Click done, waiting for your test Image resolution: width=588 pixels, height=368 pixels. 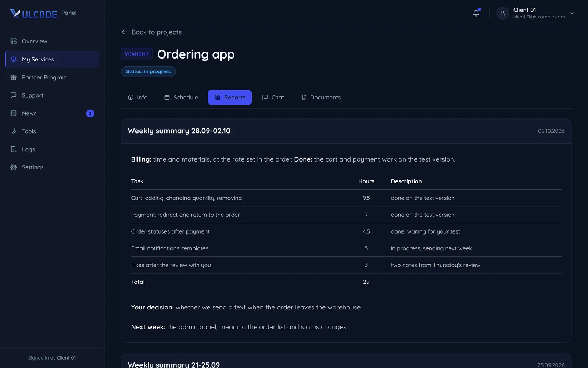point(425,231)
